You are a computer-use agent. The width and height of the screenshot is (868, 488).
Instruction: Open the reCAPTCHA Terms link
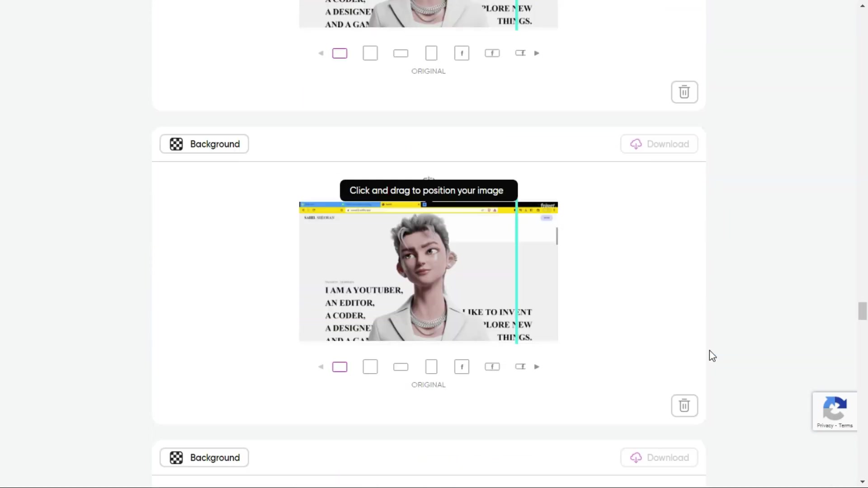tap(845, 426)
